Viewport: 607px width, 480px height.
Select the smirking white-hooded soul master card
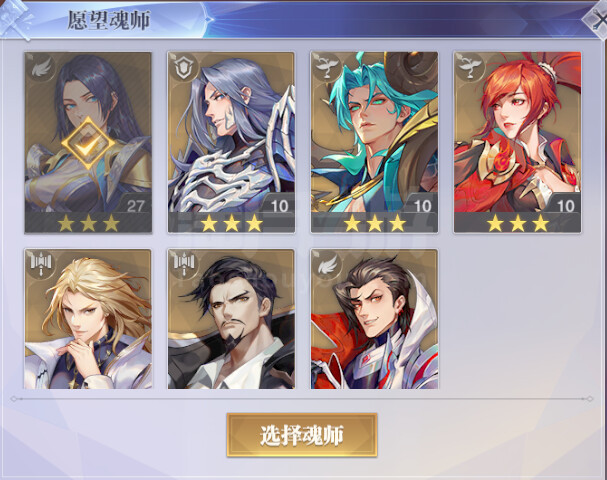pyautogui.click(x=374, y=319)
